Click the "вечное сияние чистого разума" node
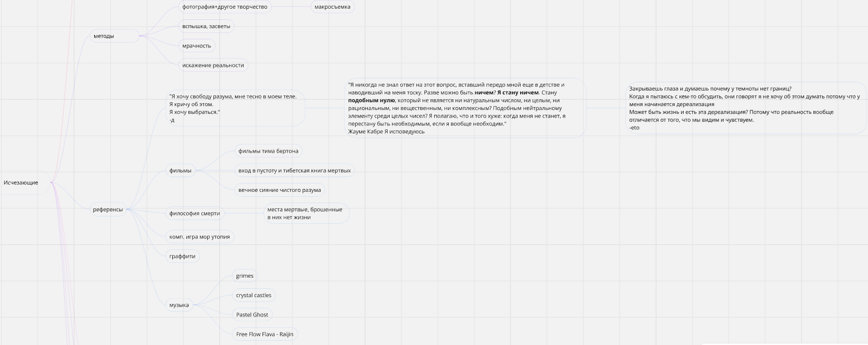 (279, 190)
